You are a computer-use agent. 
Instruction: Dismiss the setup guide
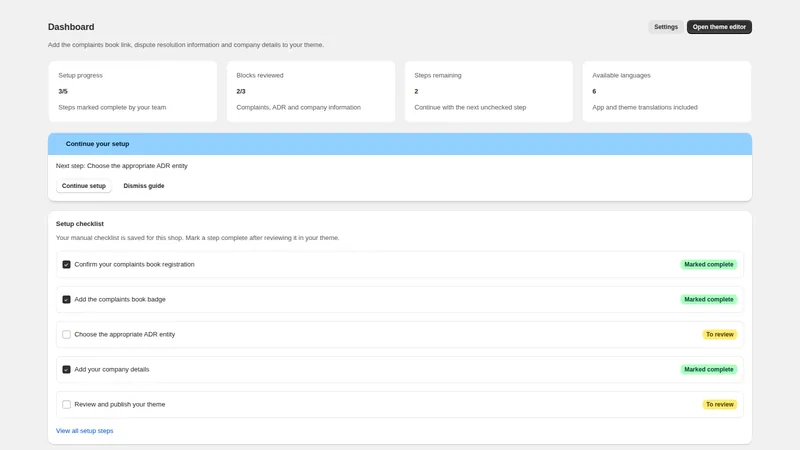[x=144, y=186]
